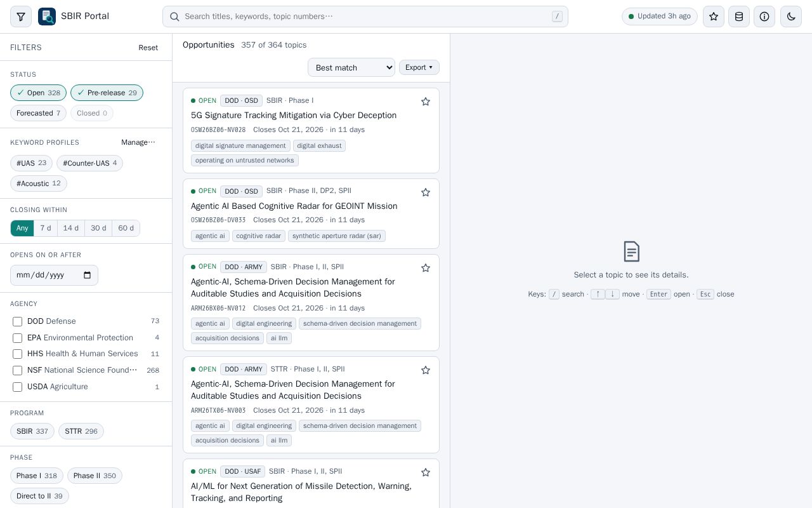Toggle the Pre-release status chip
The image size is (812, 508).
click(x=107, y=93)
